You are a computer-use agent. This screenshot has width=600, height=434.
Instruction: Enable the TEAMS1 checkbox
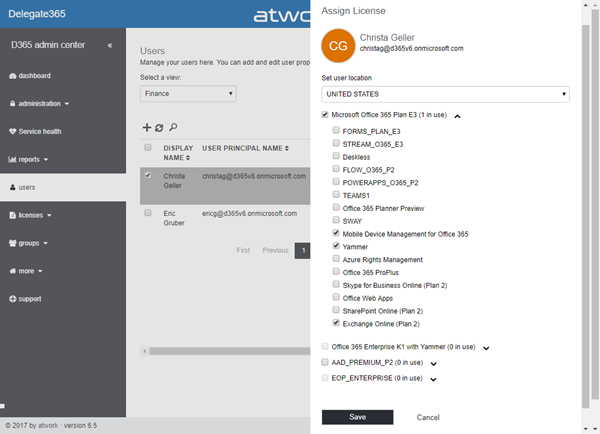click(x=336, y=194)
